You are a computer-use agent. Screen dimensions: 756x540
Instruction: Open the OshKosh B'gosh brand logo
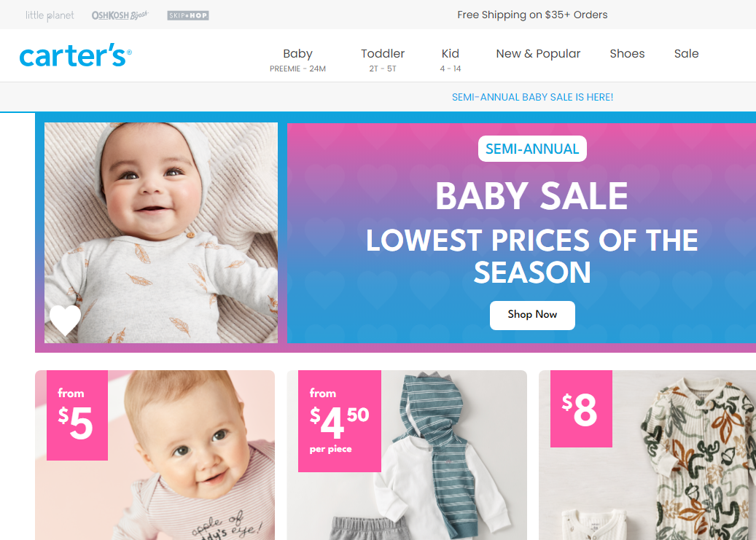click(x=120, y=15)
